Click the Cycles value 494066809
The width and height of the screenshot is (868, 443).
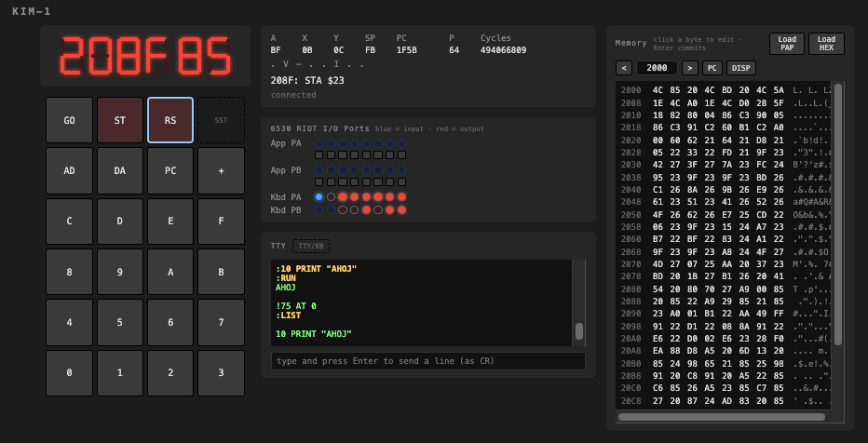coord(503,50)
